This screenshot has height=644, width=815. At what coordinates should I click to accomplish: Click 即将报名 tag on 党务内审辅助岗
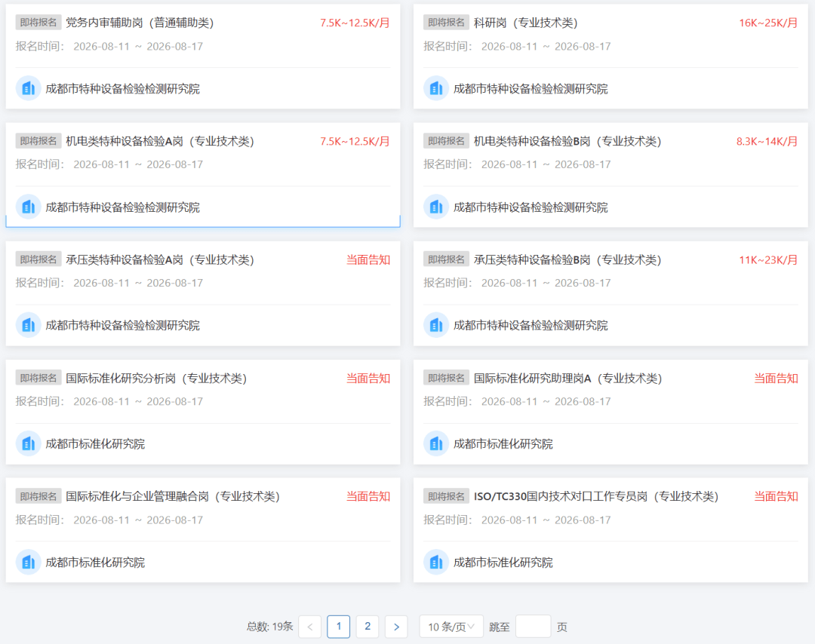point(38,23)
